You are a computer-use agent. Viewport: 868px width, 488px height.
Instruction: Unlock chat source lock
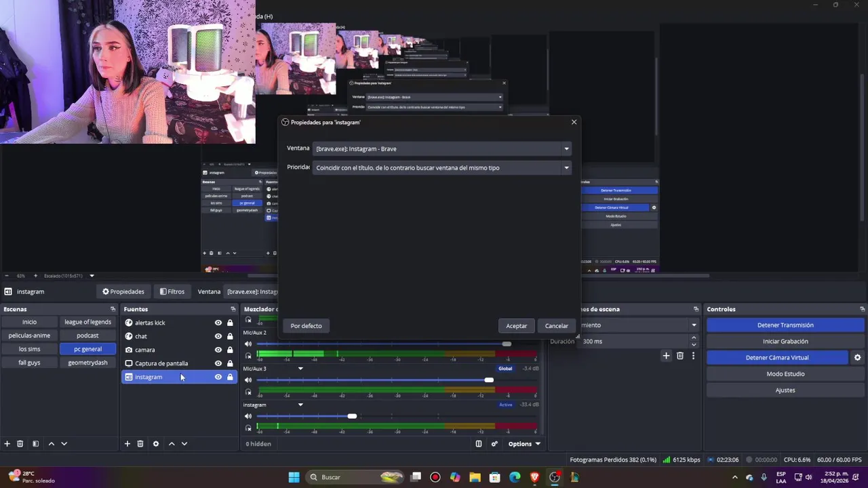(x=230, y=336)
